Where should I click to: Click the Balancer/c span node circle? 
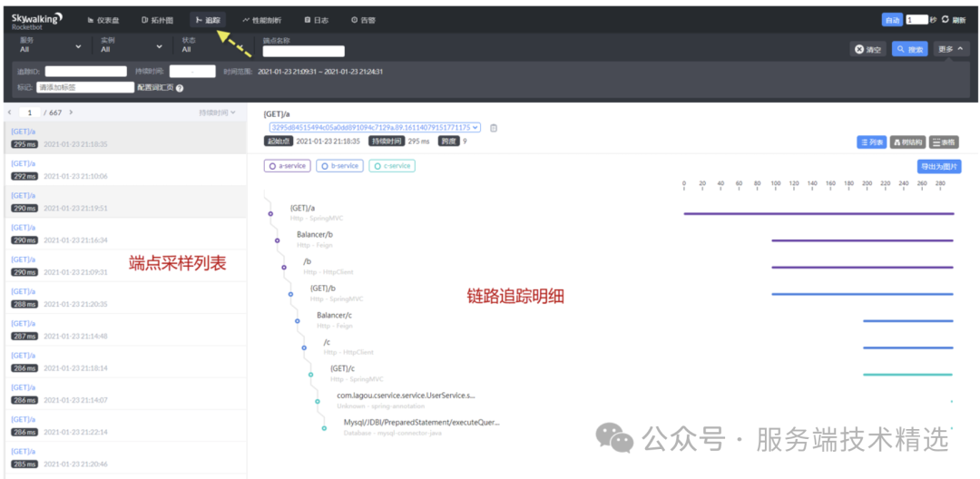pos(298,321)
